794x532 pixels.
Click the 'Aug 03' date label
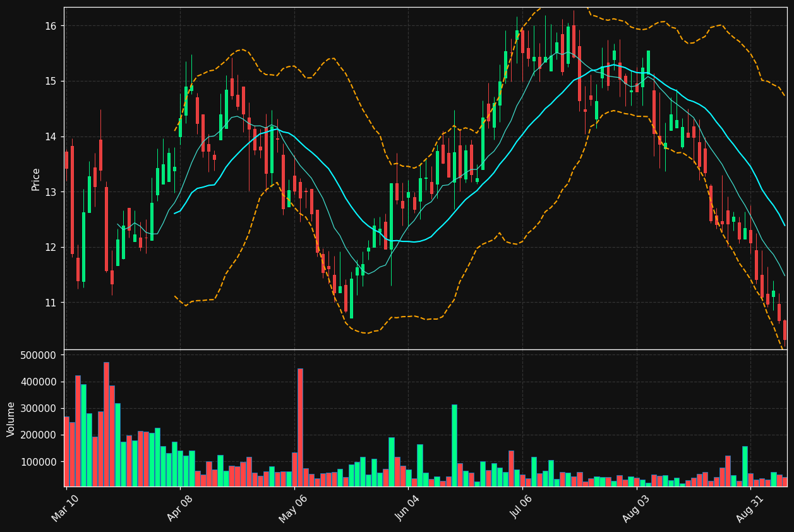click(635, 507)
